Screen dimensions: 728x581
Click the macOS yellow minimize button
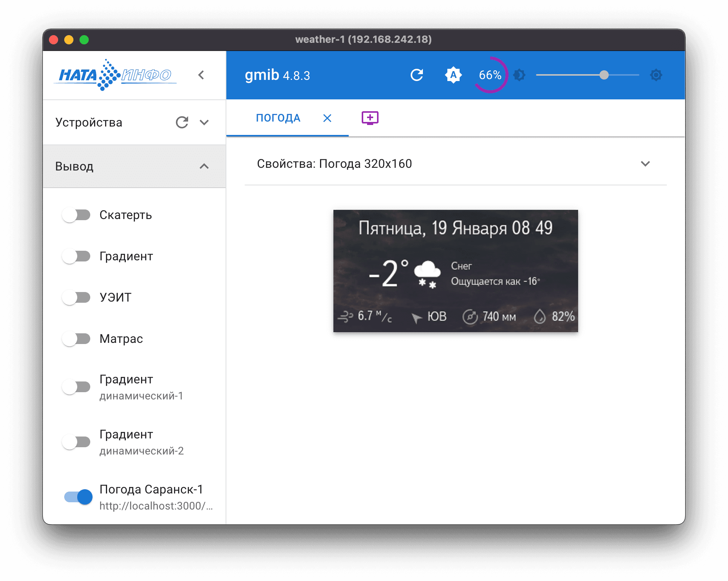[69, 40]
